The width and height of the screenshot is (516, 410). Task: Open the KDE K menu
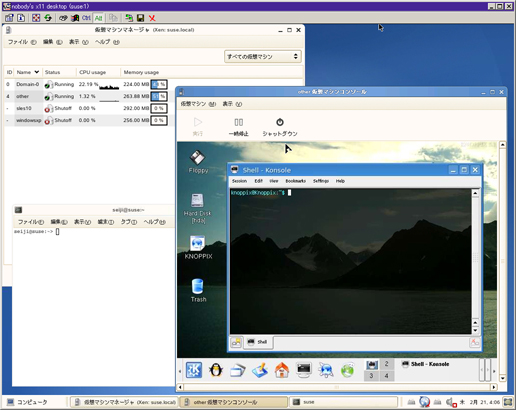coord(194,370)
